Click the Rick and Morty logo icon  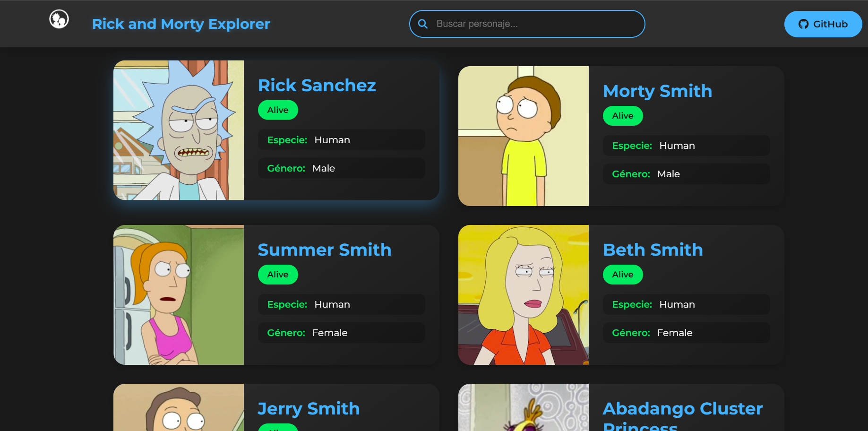point(59,19)
